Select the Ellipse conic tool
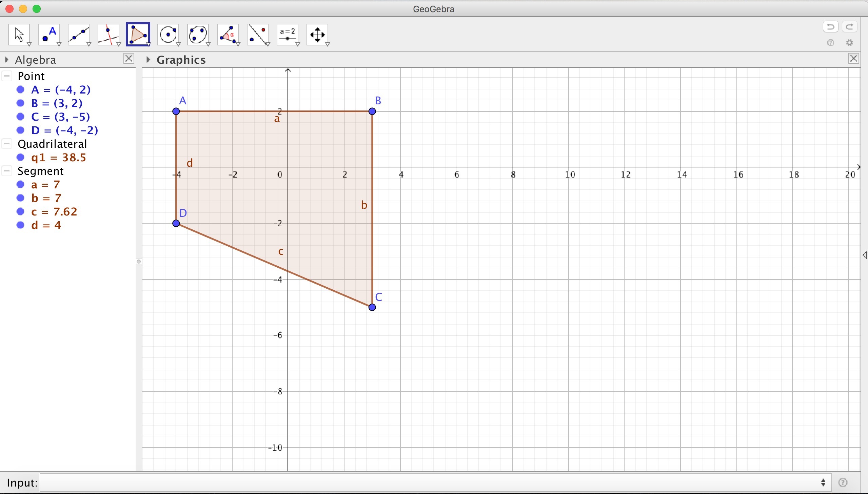Screen dimensions: 868x494 198,34
